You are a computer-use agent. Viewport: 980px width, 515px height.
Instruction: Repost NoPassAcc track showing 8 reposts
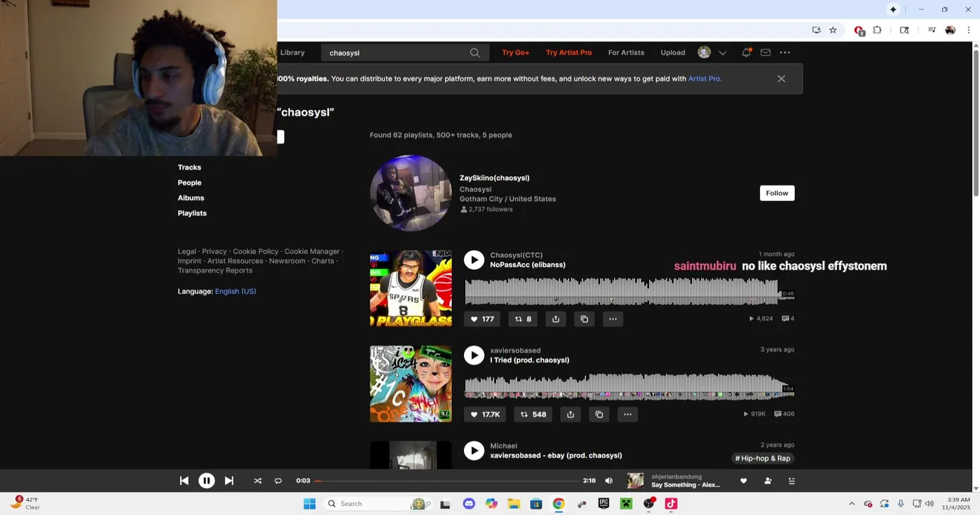[x=523, y=319]
